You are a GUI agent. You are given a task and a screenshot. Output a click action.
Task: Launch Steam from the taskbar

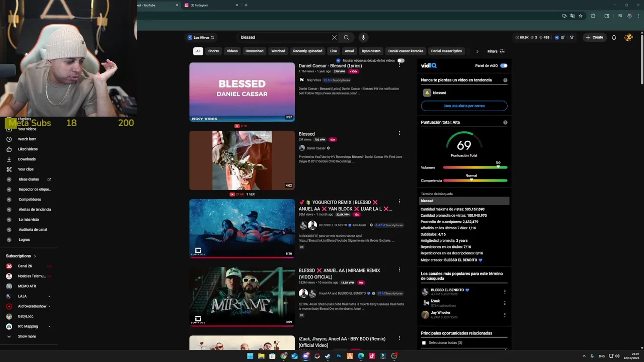coord(328,356)
